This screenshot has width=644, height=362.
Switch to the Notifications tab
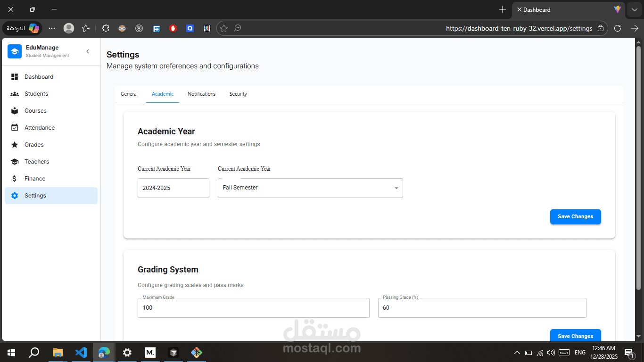(201, 94)
